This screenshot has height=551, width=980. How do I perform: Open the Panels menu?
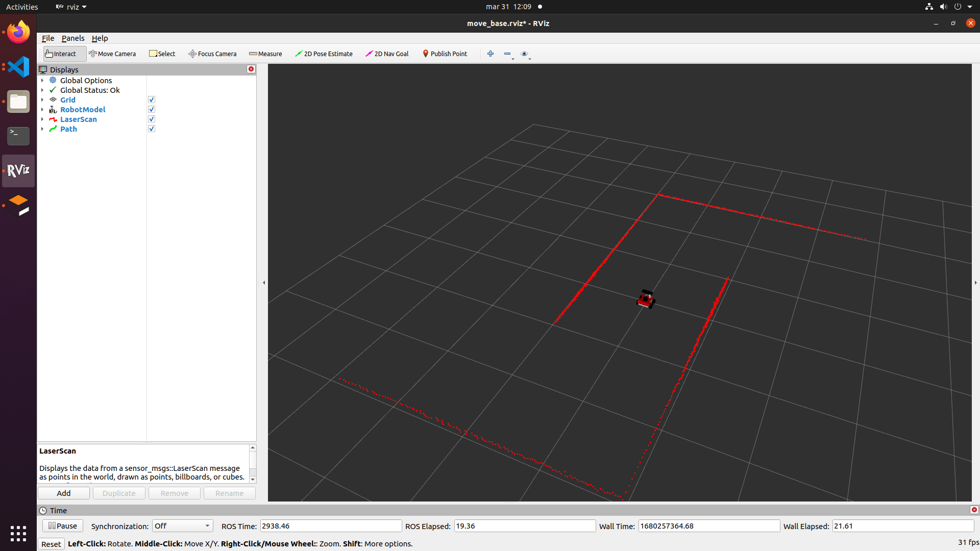point(73,38)
